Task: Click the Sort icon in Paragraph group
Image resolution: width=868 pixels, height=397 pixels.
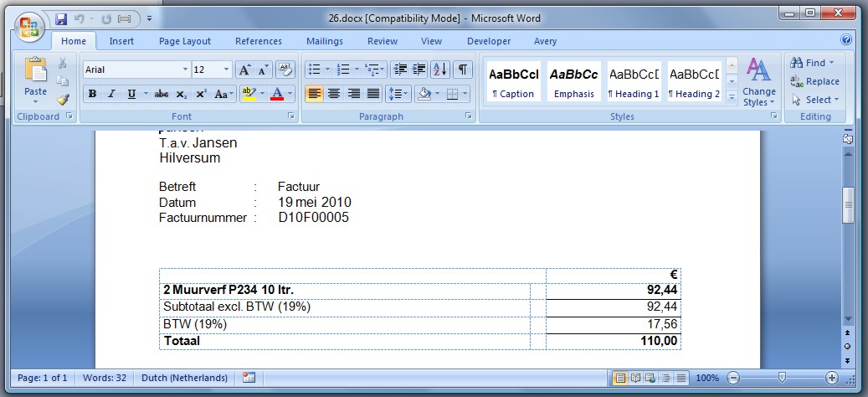Action: coord(441,70)
